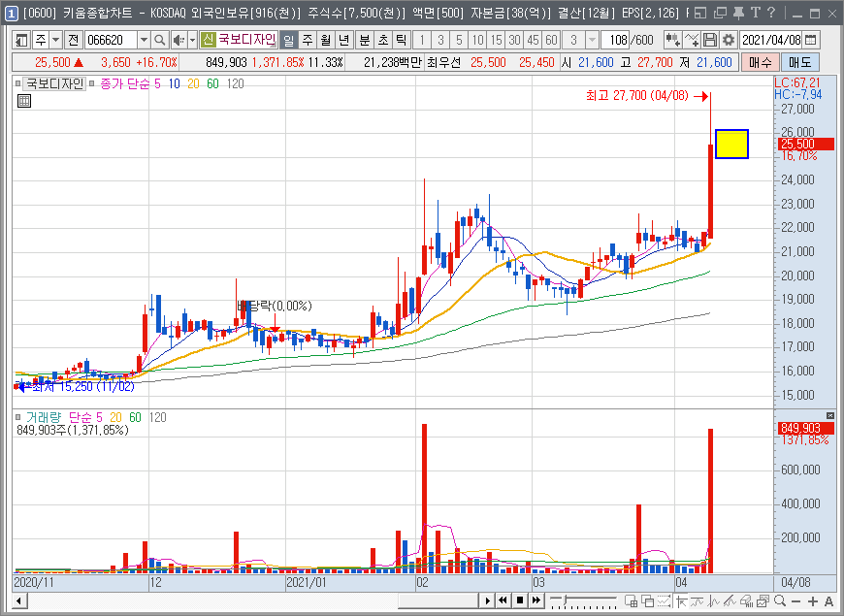Click the 주 stock type button
This screenshot has width=844, height=616.
tap(41, 40)
